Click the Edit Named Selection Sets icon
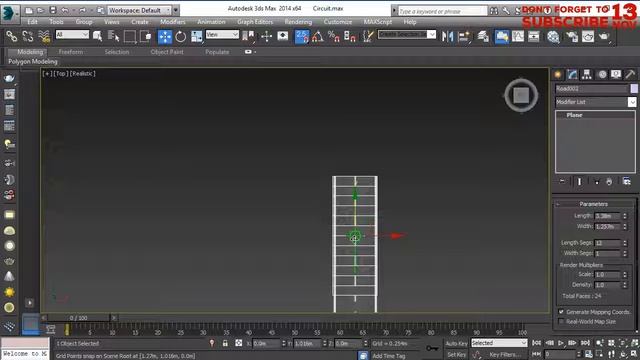The height and width of the screenshot is (360, 640). click(x=368, y=37)
